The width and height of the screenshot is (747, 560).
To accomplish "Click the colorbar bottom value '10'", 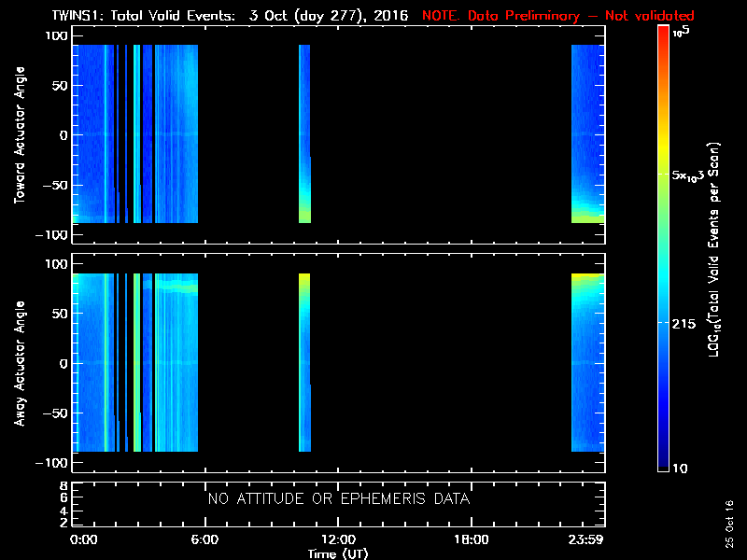I will (x=680, y=469).
